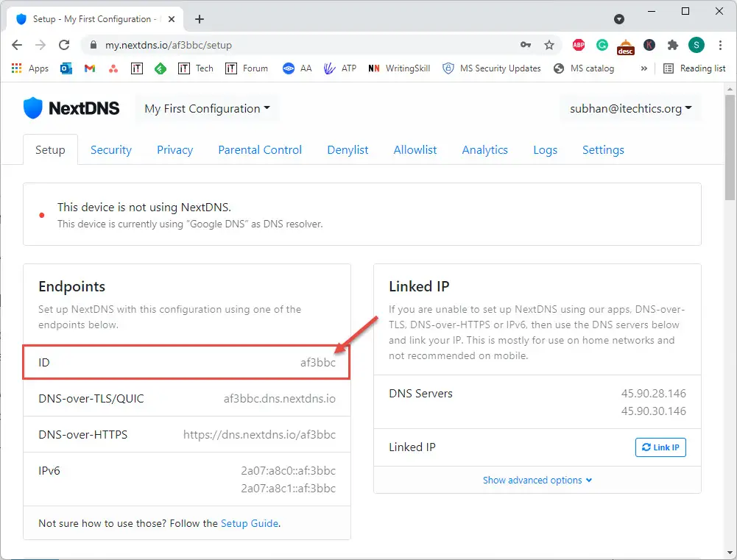Click the ID value af3bbc

click(318, 363)
